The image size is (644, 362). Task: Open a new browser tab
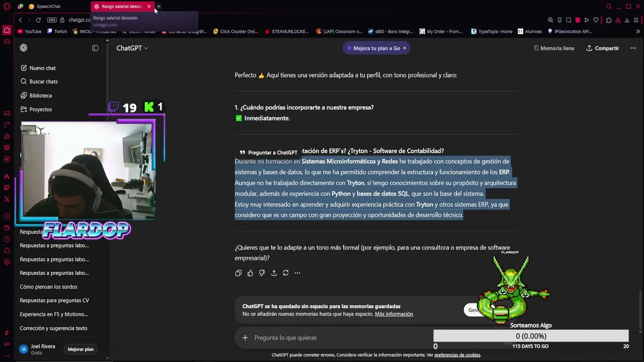click(158, 7)
